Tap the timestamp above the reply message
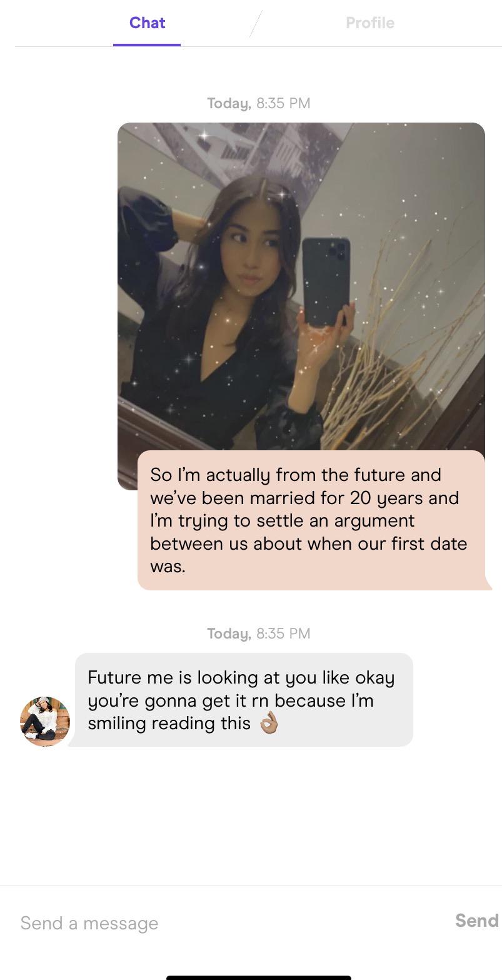502x980 pixels. click(259, 634)
